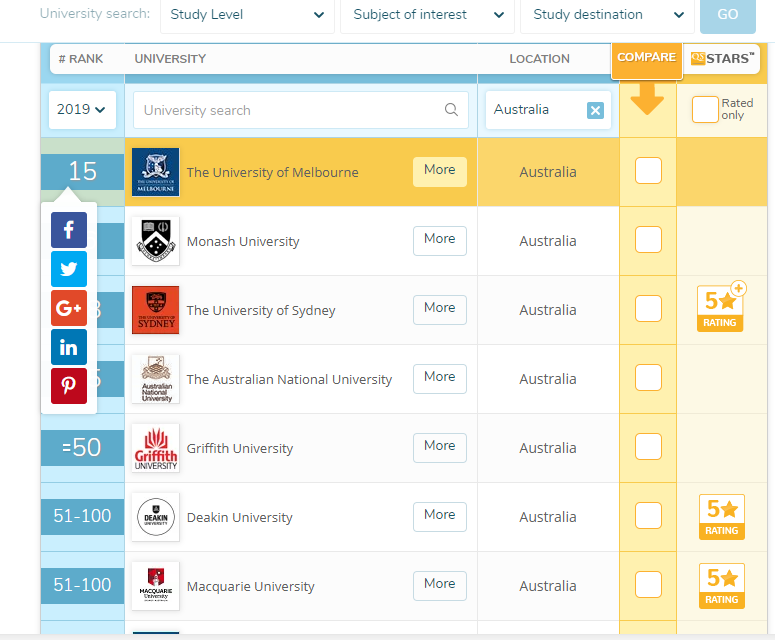
Task: Open Macquarie University logo
Action: point(156,586)
